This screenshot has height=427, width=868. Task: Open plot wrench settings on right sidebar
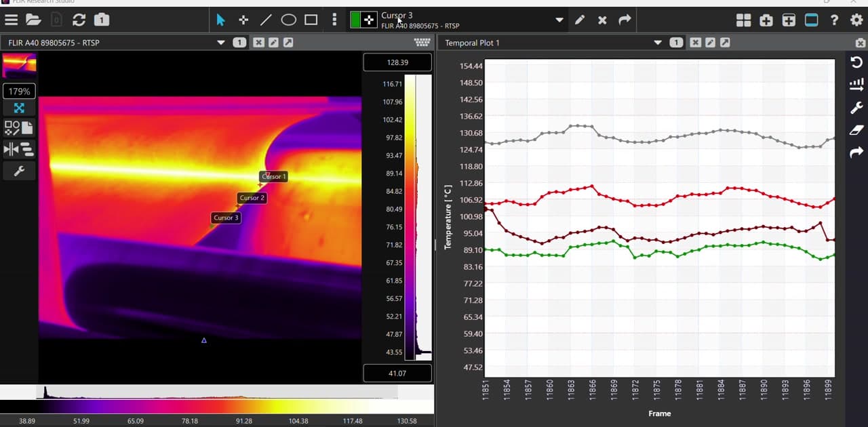click(856, 108)
